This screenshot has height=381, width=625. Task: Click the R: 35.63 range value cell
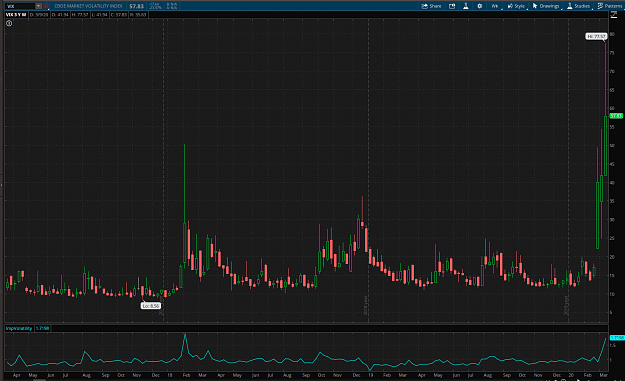tap(138, 15)
